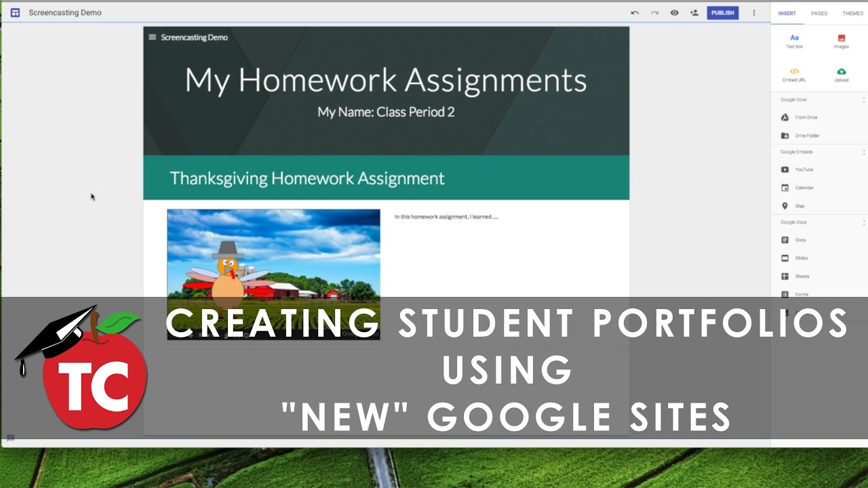Select Thanksgiving Homework Assignment heading

307,178
